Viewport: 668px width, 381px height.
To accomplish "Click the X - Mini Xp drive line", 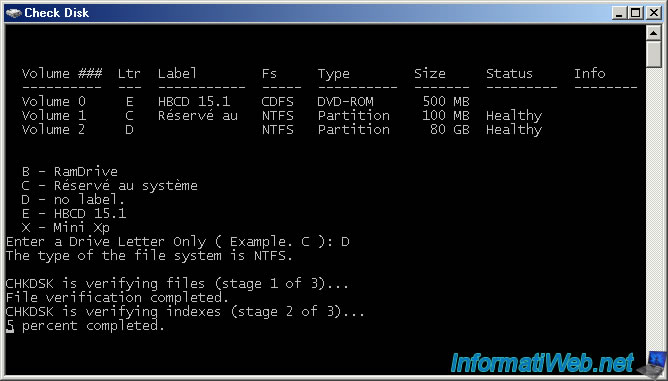I will (x=66, y=228).
